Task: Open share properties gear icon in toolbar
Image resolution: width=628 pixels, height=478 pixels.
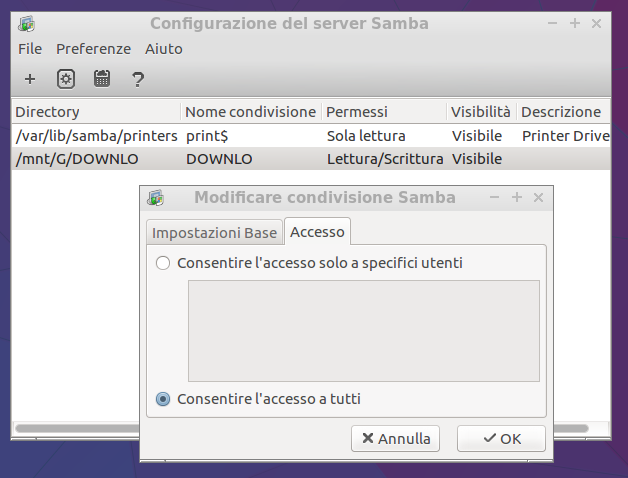Action: [x=66, y=79]
